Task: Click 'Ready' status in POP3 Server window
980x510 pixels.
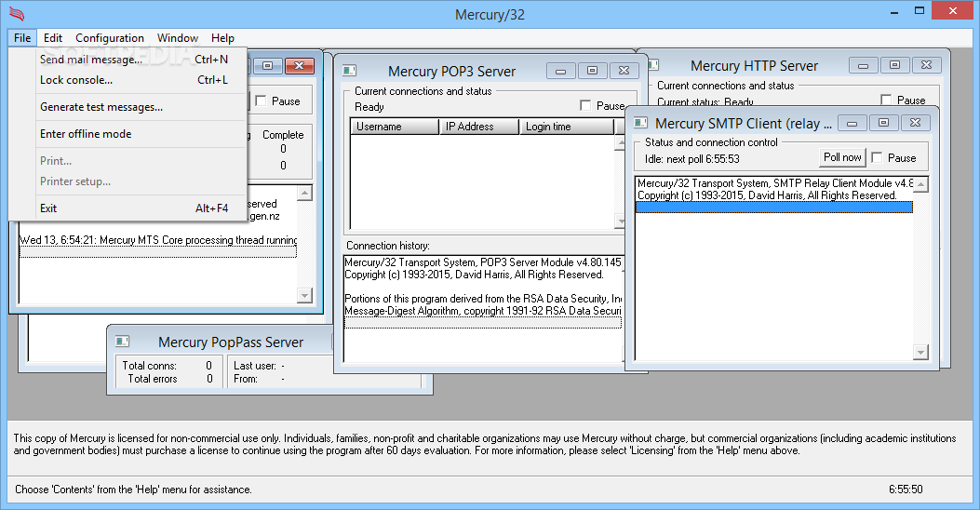Action: coord(369,107)
